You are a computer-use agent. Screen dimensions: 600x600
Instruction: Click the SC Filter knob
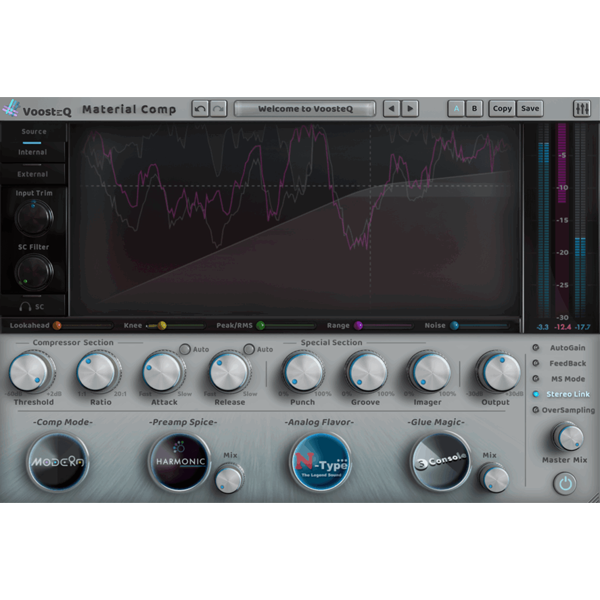click(34, 272)
